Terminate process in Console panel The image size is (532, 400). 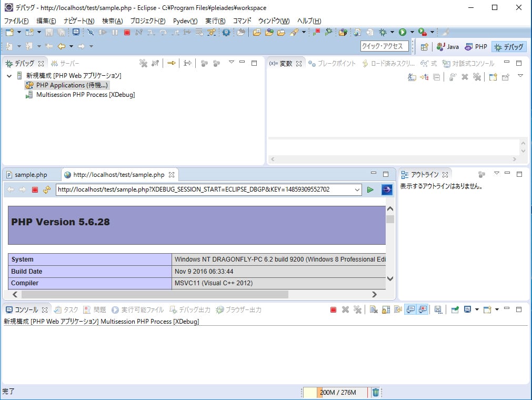(333, 309)
